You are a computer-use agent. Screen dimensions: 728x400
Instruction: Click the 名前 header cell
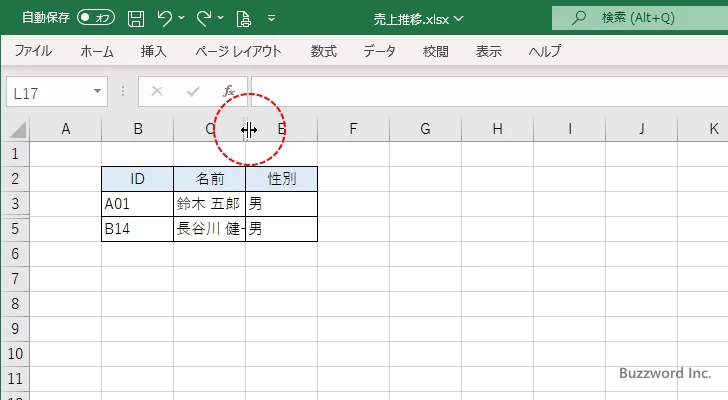209,179
